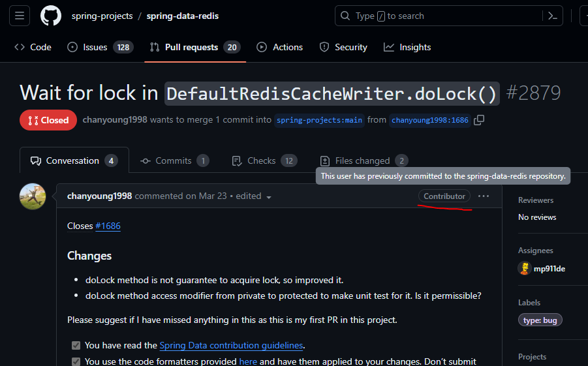Open the Code tab
Image resolution: width=588 pixels, height=366 pixels.
[x=33, y=47]
